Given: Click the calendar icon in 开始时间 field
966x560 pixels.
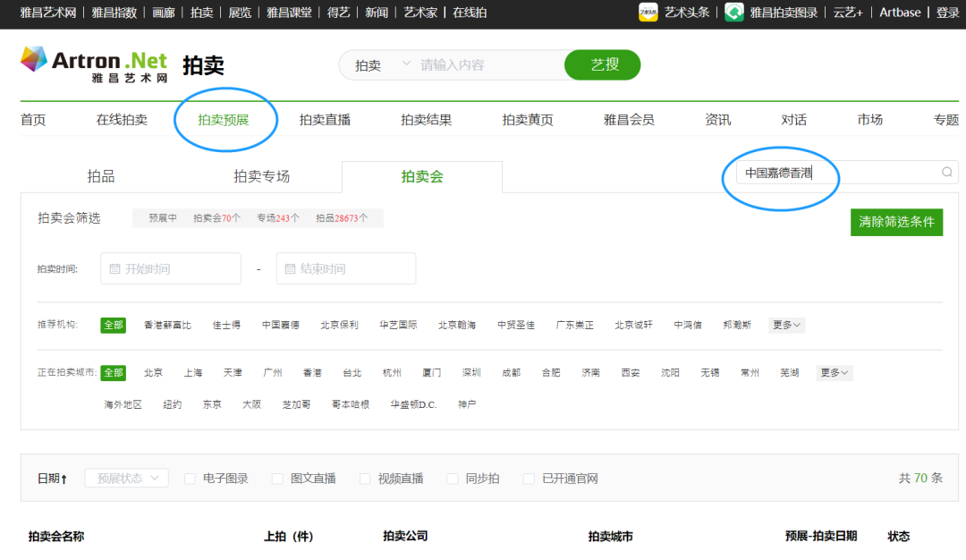Looking at the screenshot, I should 114,268.
